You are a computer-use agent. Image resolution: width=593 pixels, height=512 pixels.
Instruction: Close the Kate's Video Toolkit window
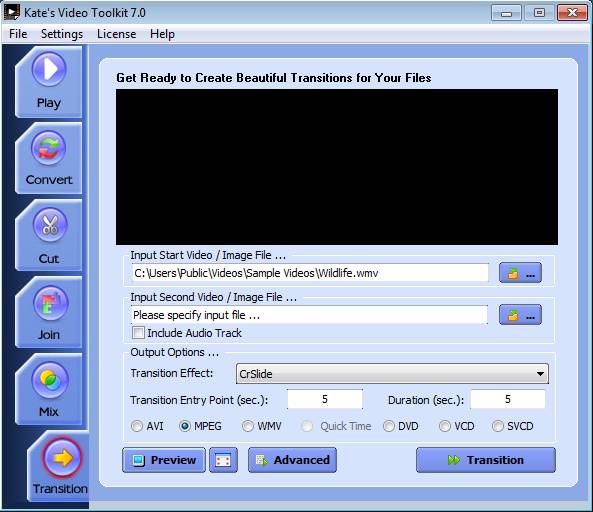[x=573, y=13]
